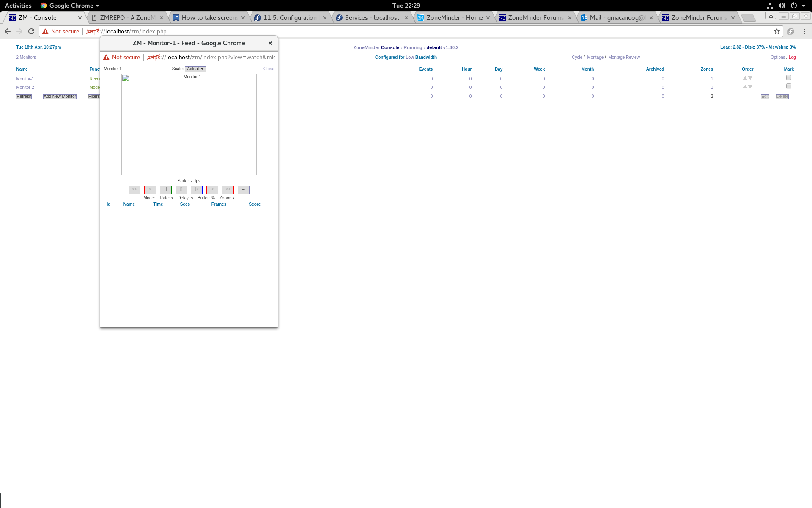Viewport: 812px width, 508px height.
Task: Click the slow forward > playback button
Action: [x=212, y=190]
